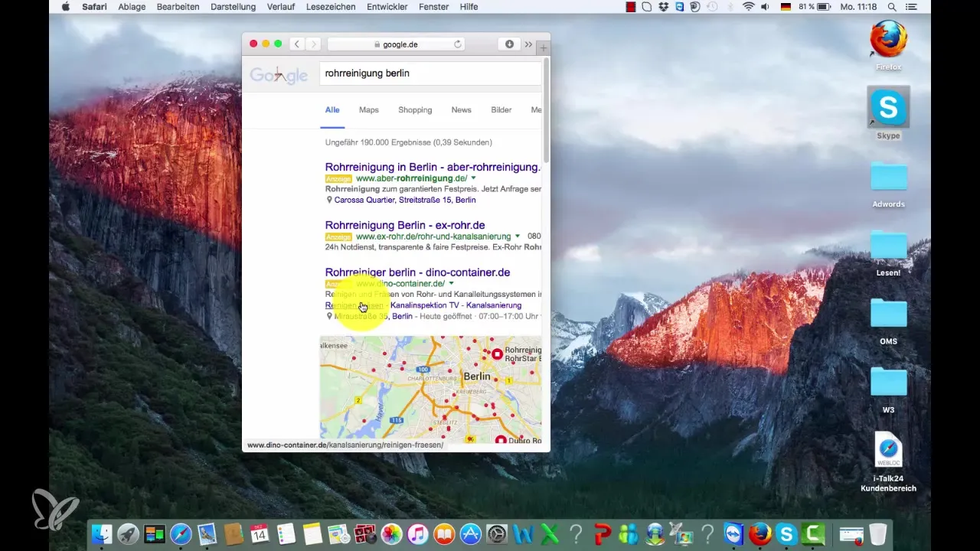This screenshot has width=980, height=551.
Task: Click the Dropbox menu bar icon
Action: coord(663,7)
